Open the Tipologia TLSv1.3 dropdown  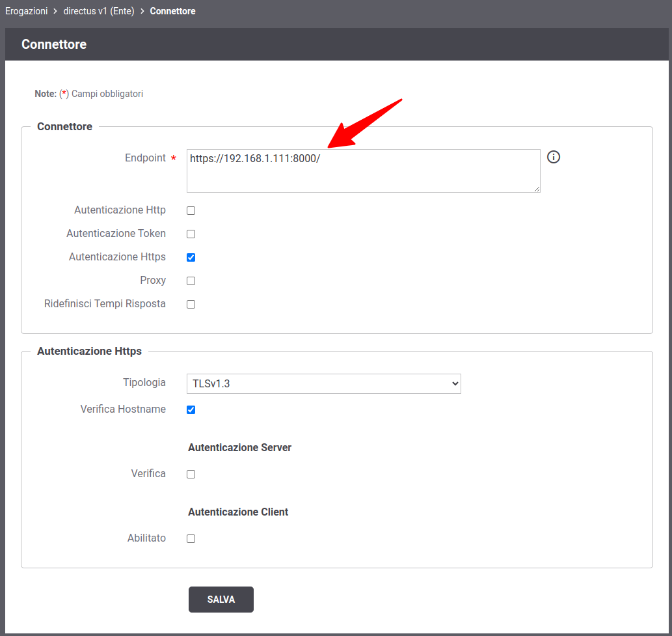tap(323, 384)
